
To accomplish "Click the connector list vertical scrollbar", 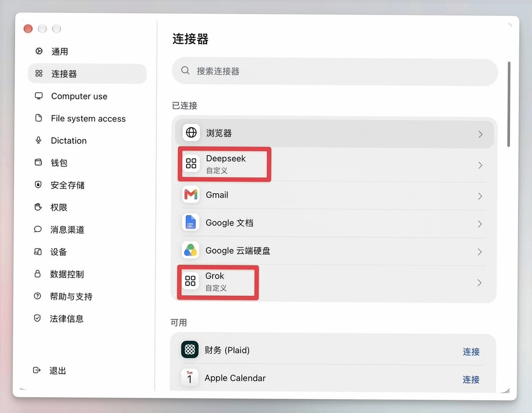I will [x=509, y=104].
